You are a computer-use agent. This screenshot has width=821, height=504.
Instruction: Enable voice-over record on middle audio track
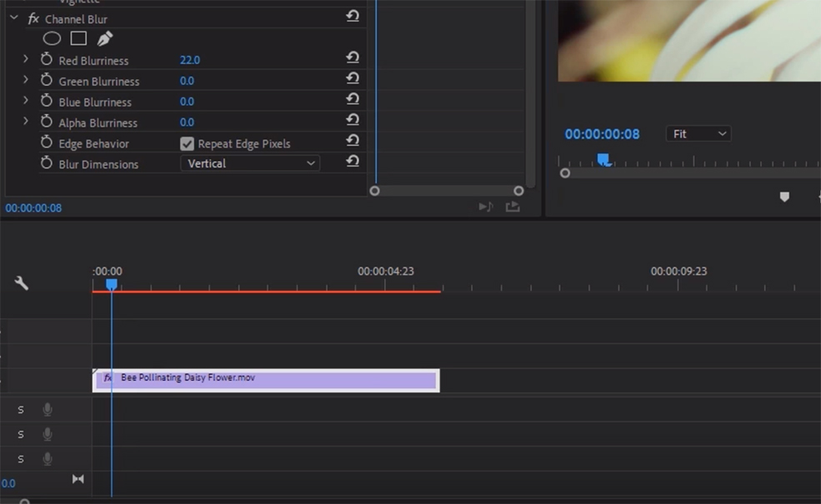click(48, 434)
